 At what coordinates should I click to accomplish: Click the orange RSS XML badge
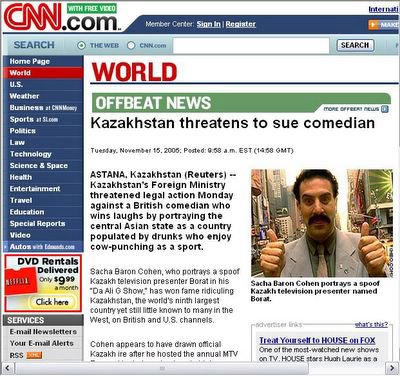tap(34, 355)
